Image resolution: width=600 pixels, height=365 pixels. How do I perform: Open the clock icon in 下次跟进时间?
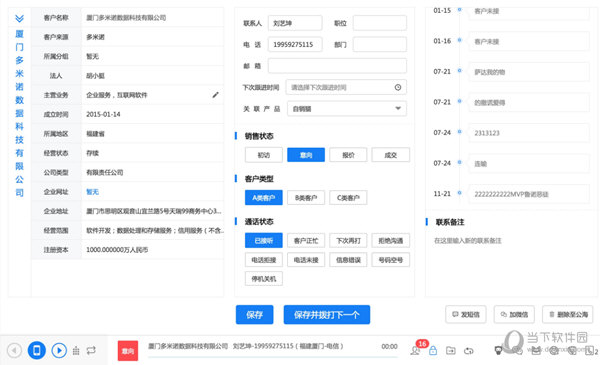(398, 87)
